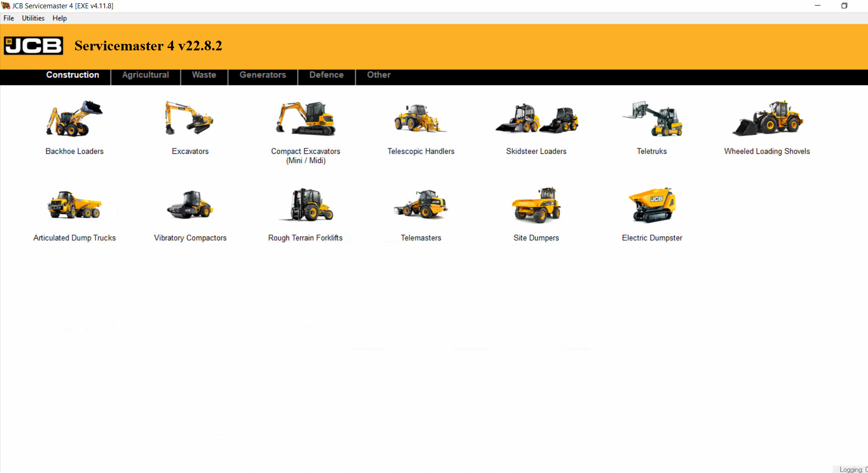Restore down the Servicemaster window
Viewport: 868px width, 473px height.
pyautogui.click(x=844, y=6)
